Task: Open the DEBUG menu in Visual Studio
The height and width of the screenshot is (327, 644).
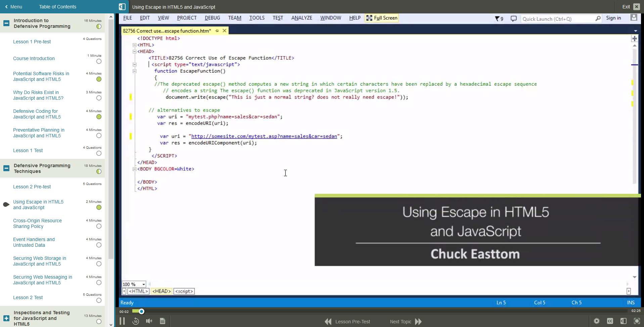Action: coord(212,18)
